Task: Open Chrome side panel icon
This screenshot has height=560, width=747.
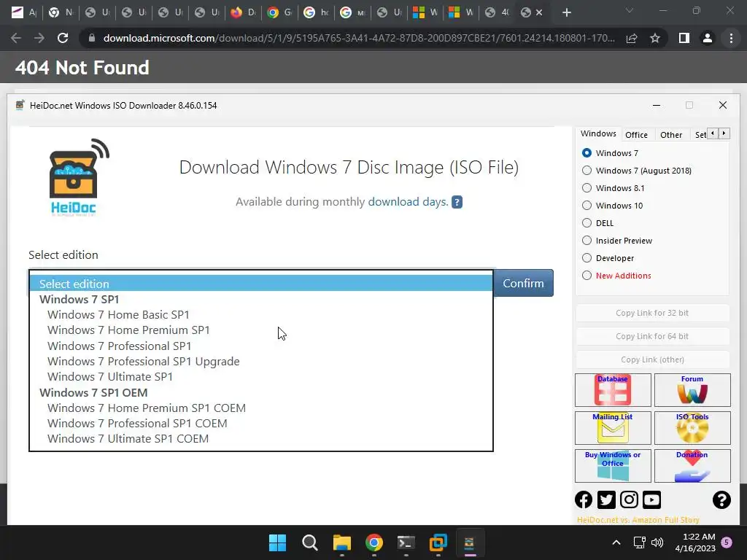Action: (x=684, y=38)
